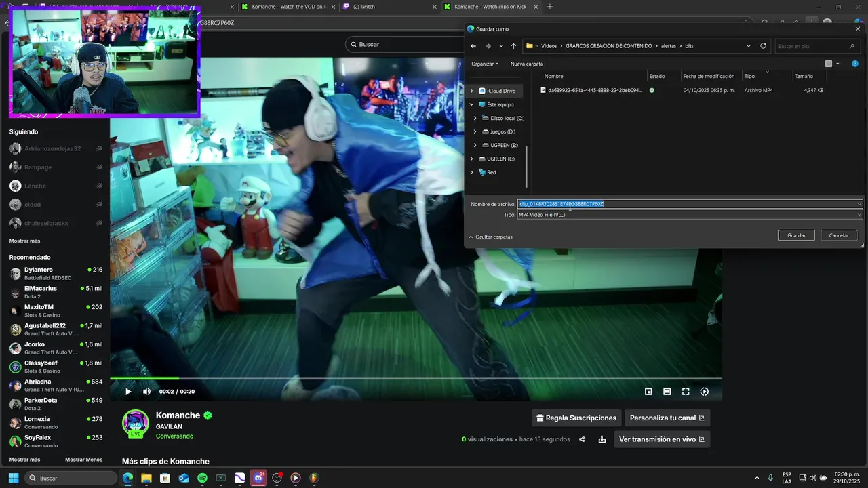The image size is (868, 488).
Task: Click the Cancelar button
Action: [x=839, y=235]
